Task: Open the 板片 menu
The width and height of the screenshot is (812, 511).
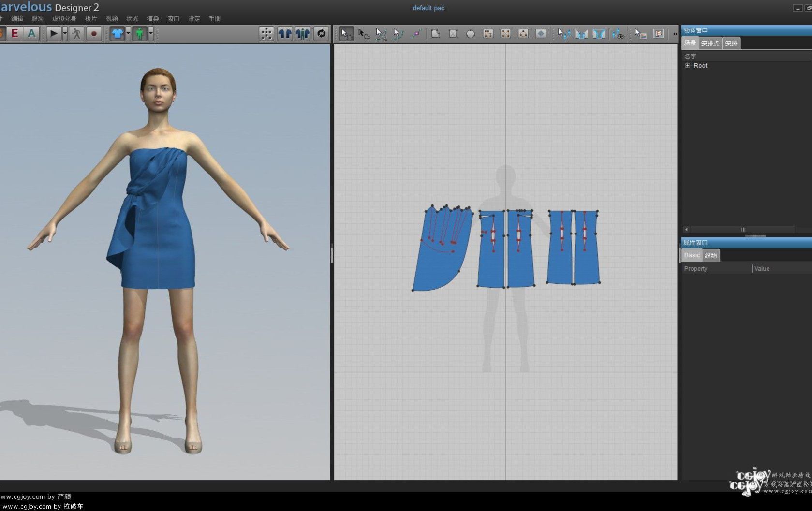Action: tap(91, 18)
